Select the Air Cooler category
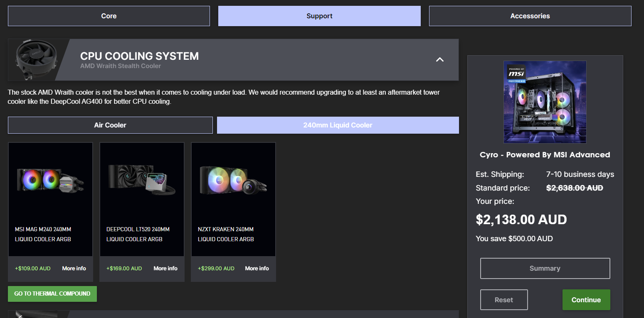The height and width of the screenshot is (318, 644). [110, 125]
